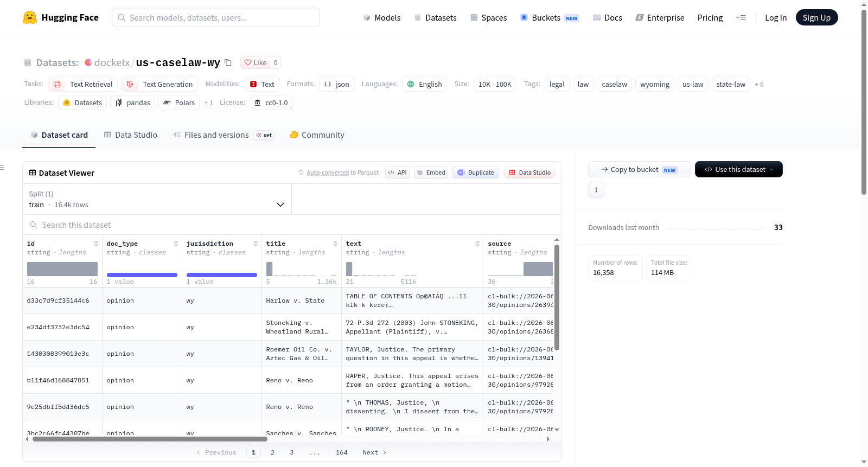This screenshot has height=467, width=868.
Task: Click the Sign Up button
Action: (816, 17)
